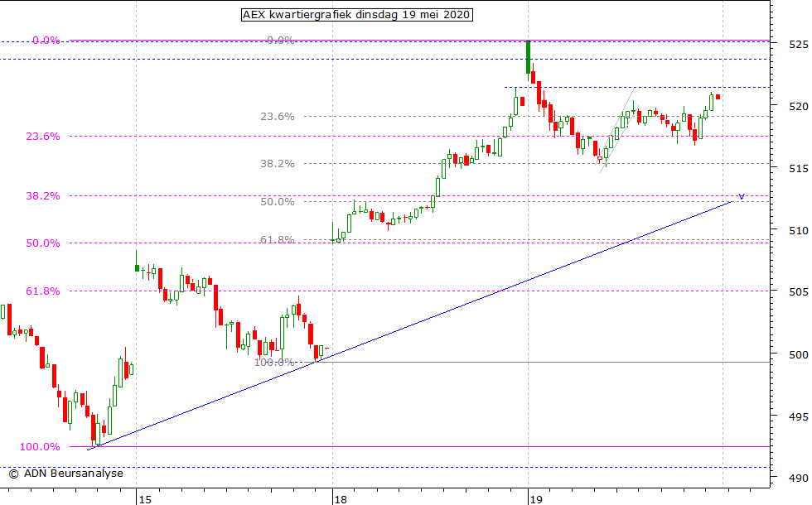Click the gray 38.2% retracement label
The height and width of the screenshot is (505, 812).
278,164
